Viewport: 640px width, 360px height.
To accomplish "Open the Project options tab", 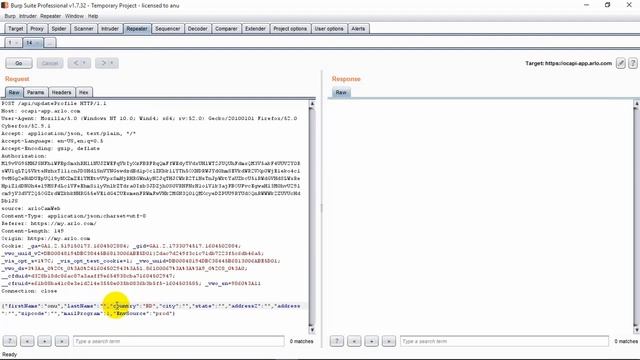I will coord(290,29).
